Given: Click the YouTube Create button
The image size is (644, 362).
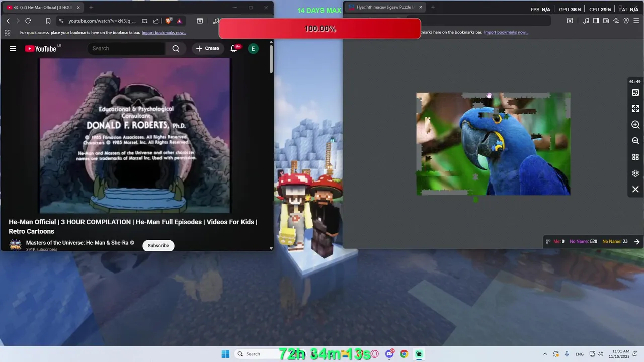Looking at the screenshot, I should [207, 48].
